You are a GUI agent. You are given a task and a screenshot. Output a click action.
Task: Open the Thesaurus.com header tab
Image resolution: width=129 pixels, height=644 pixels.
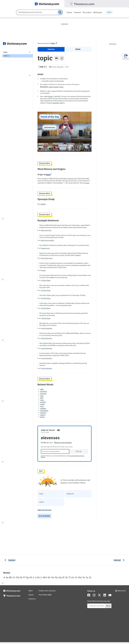point(82,4)
